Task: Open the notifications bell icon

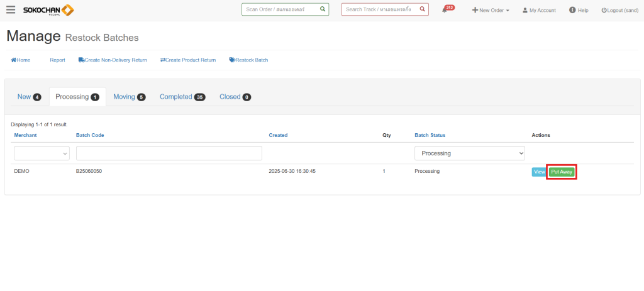Action: [x=445, y=11]
